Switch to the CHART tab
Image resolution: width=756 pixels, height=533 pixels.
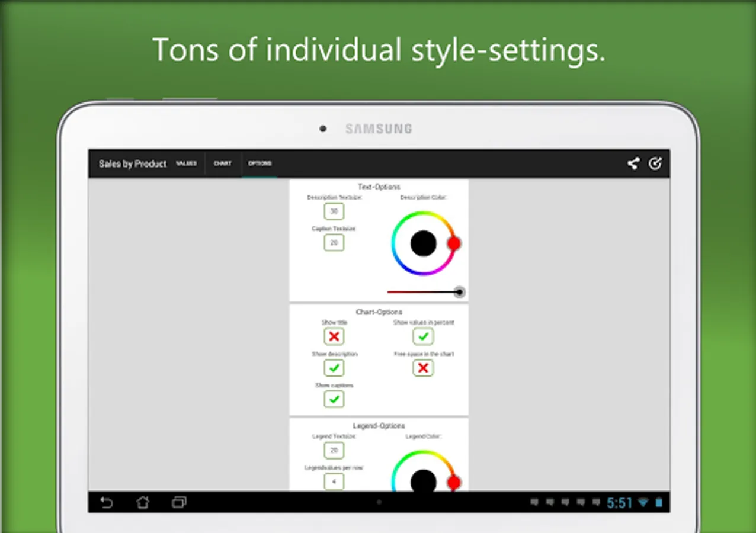tap(223, 163)
